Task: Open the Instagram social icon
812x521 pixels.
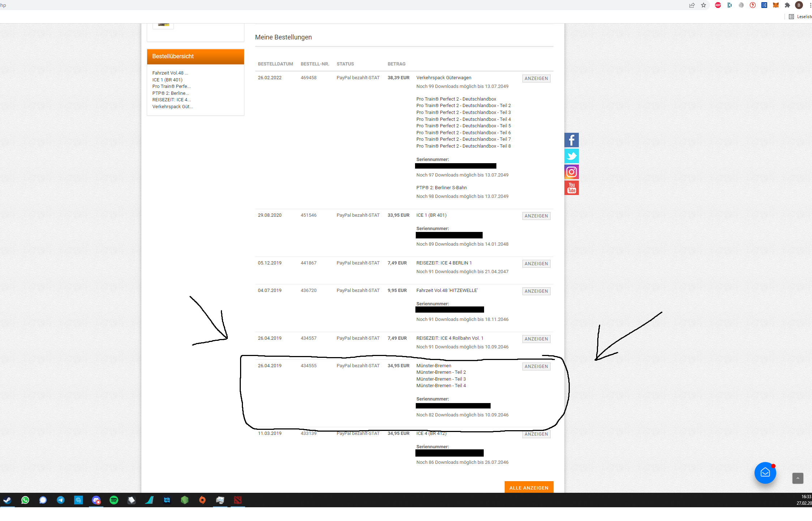Action: tap(571, 172)
